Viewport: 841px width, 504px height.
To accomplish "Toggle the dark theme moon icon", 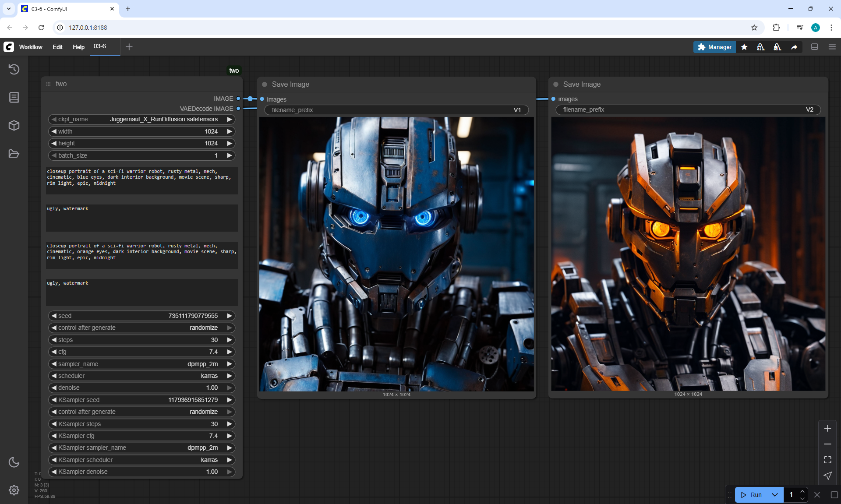I will 14,462.
